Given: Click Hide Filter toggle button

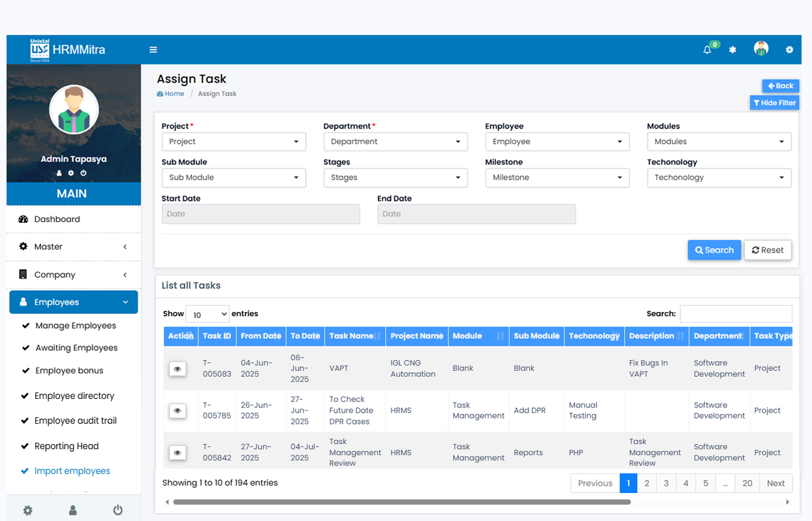Looking at the screenshot, I should click(x=774, y=103).
